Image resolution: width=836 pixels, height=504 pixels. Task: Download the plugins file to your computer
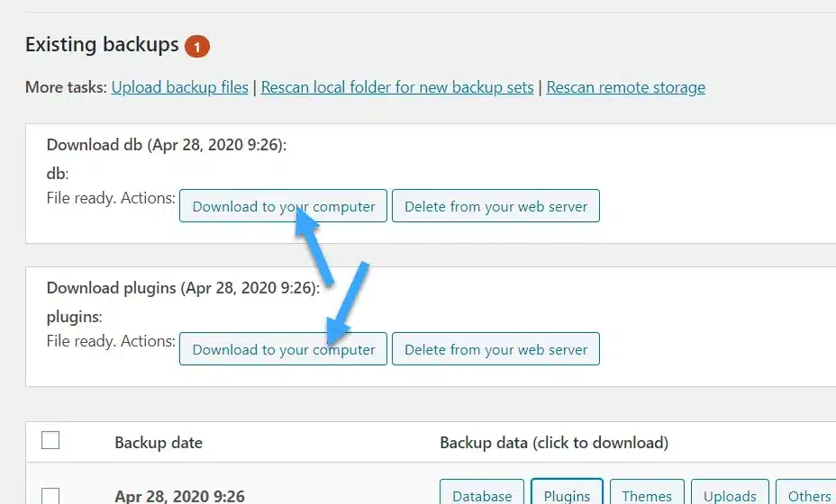[x=283, y=349]
